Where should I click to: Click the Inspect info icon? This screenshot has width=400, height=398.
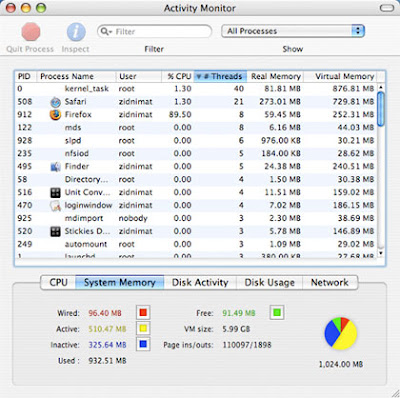pos(76,32)
